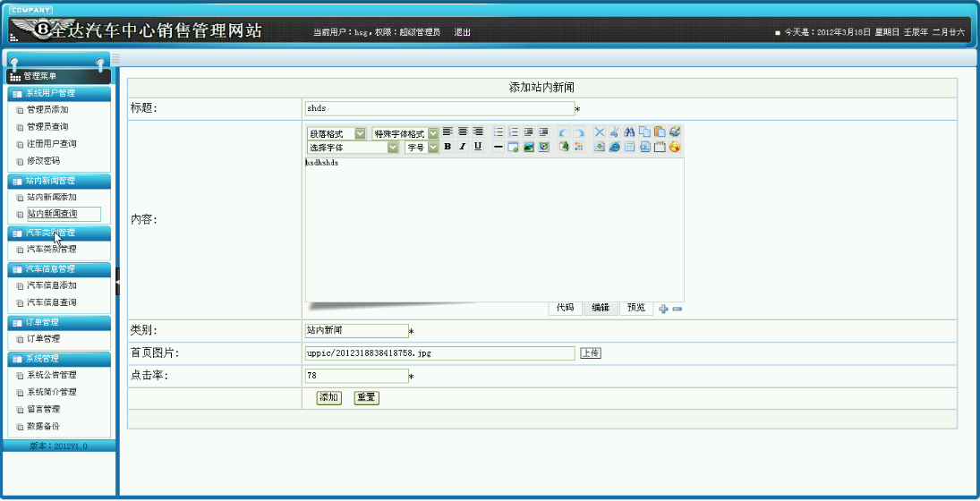
Task: Open 修改密码 menu item
Action: [x=43, y=160]
